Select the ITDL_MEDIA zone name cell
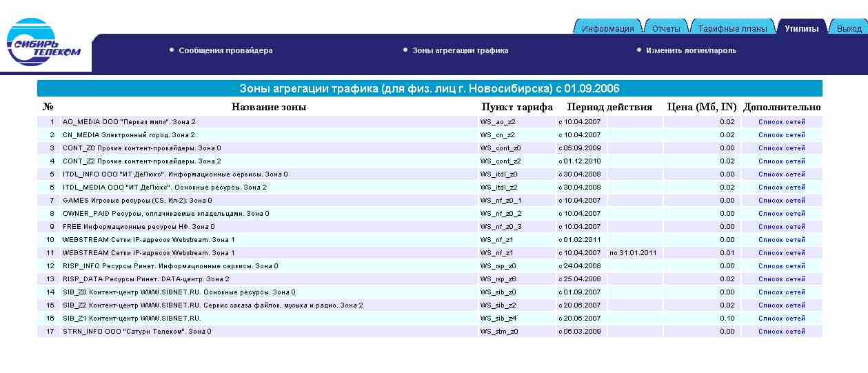The height and width of the screenshot is (373, 868). 165,188
